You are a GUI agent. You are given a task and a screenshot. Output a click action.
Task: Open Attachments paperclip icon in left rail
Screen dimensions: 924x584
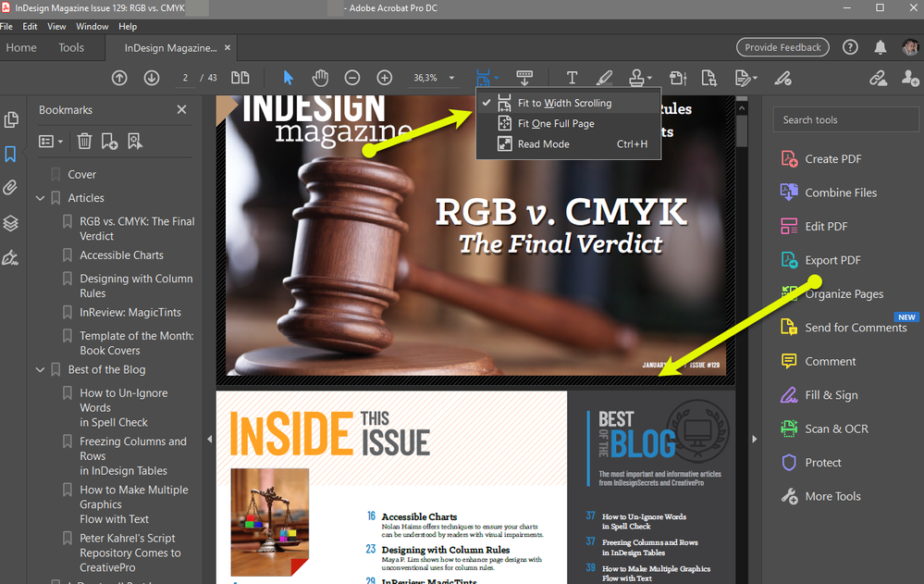coord(10,188)
